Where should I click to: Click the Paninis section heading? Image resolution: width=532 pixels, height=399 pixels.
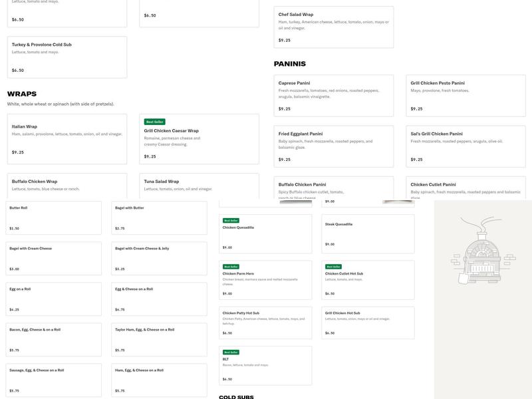(x=290, y=64)
